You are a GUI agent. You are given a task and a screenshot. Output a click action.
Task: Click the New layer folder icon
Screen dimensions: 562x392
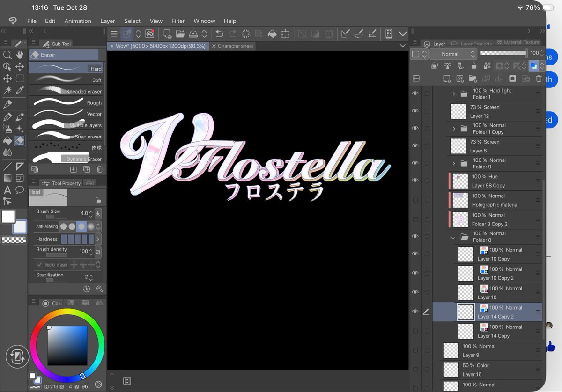tap(473, 79)
